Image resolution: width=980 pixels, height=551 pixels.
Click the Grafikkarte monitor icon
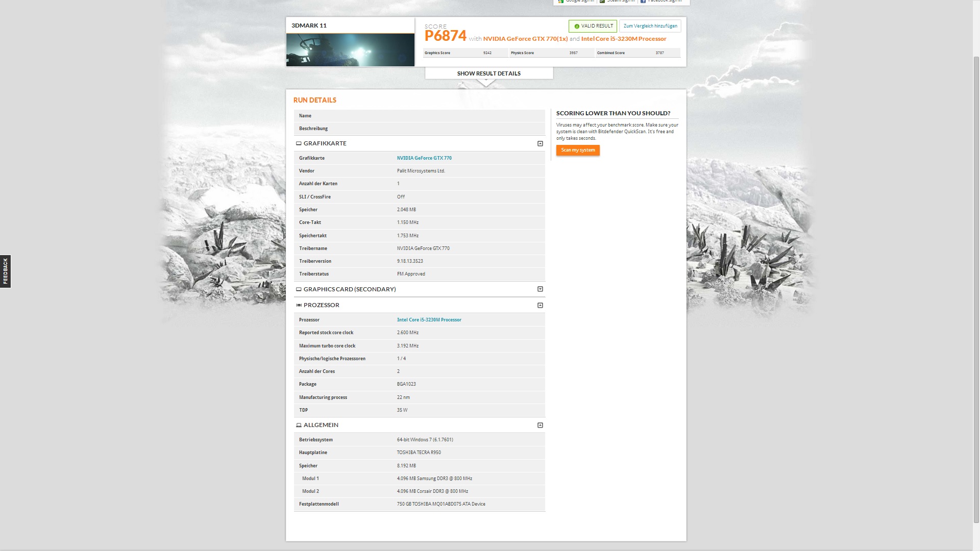(299, 143)
